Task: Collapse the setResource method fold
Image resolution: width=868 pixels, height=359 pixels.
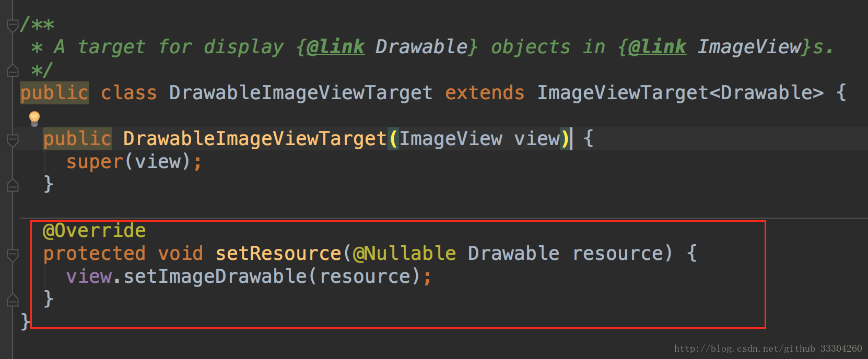Action: (13, 254)
